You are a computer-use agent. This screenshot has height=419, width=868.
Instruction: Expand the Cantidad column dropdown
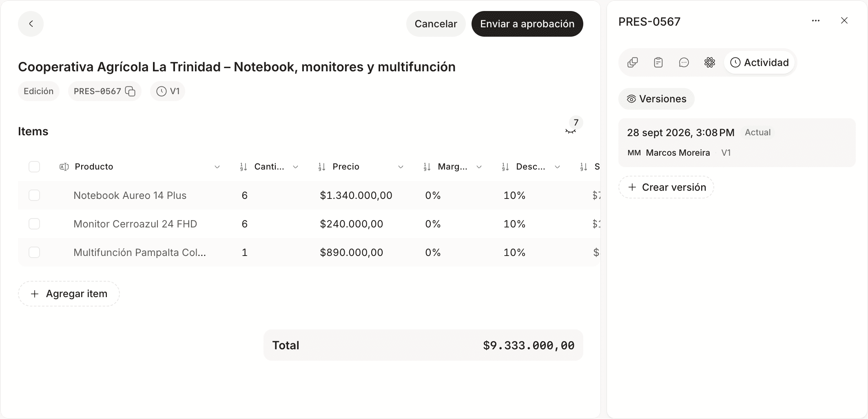click(x=296, y=167)
